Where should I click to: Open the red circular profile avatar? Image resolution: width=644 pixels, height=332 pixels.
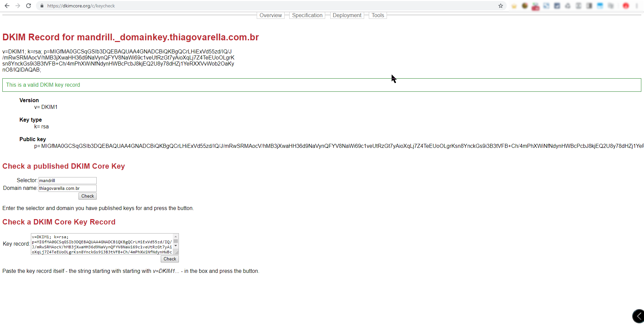pyautogui.click(x=626, y=6)
